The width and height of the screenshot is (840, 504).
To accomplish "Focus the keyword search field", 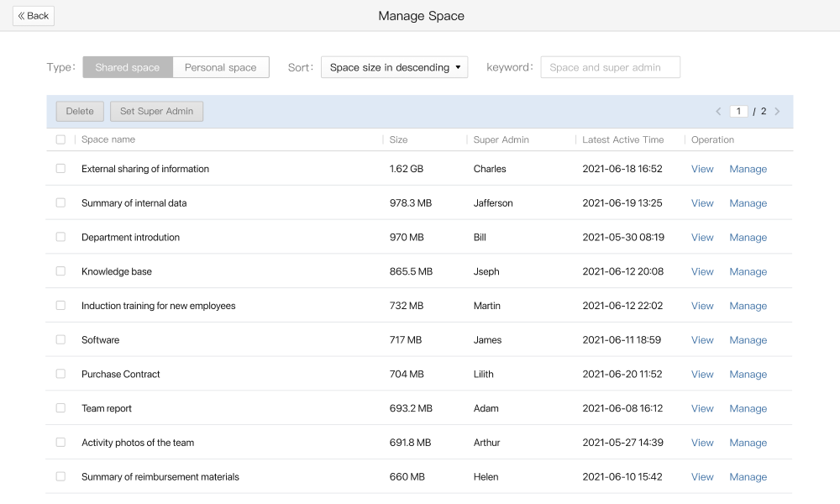I will pyautogui.click(x=610, y=67).
